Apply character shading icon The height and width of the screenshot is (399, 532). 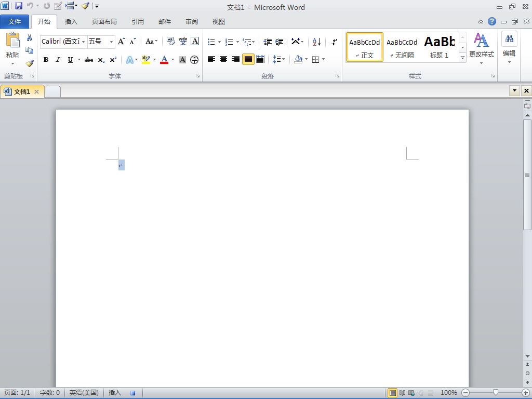[182, 60]
